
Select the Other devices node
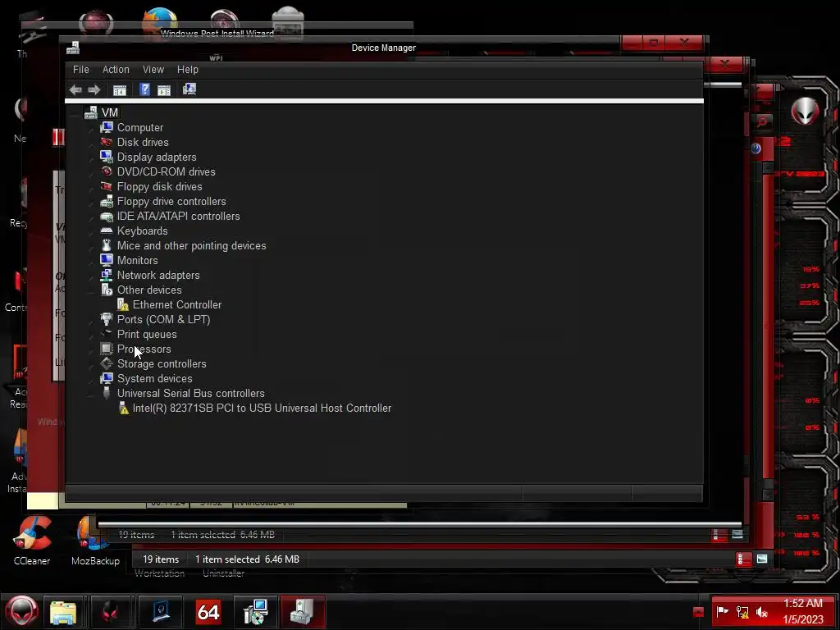[x=149, y=290]
